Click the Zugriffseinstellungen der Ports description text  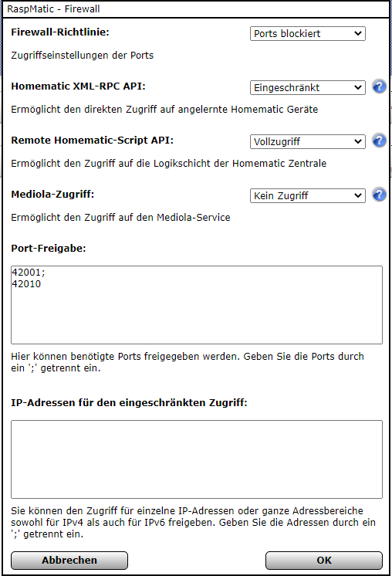click(x=83, y=56)
